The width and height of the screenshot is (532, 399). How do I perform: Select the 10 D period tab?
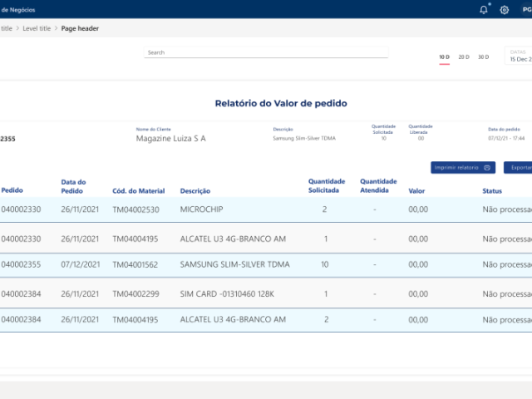444,57
